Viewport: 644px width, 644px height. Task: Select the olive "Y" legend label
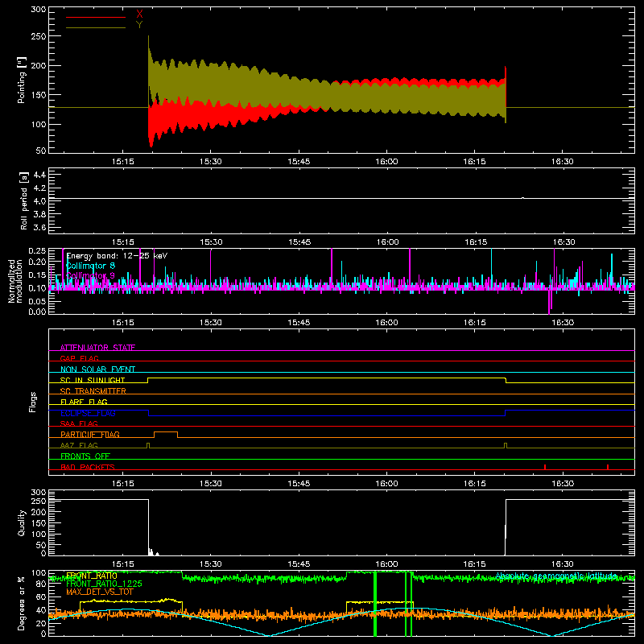(x=139, y=25)
